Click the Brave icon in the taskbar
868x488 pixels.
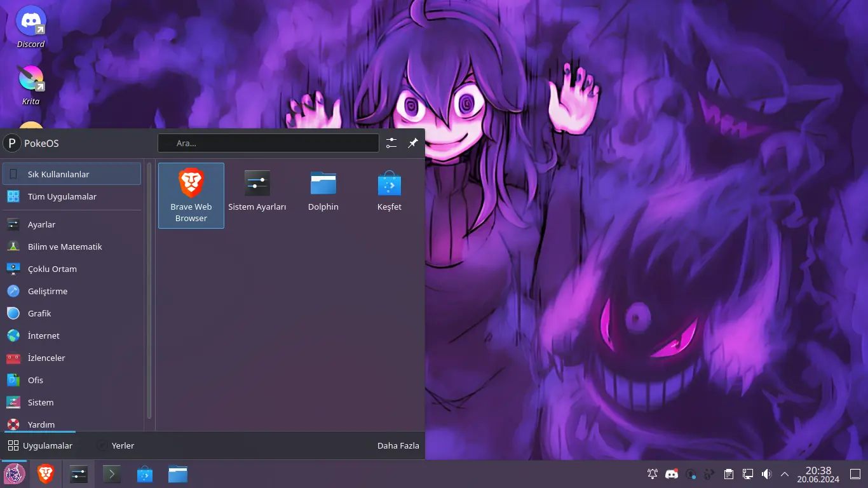(x=46, y=474)
